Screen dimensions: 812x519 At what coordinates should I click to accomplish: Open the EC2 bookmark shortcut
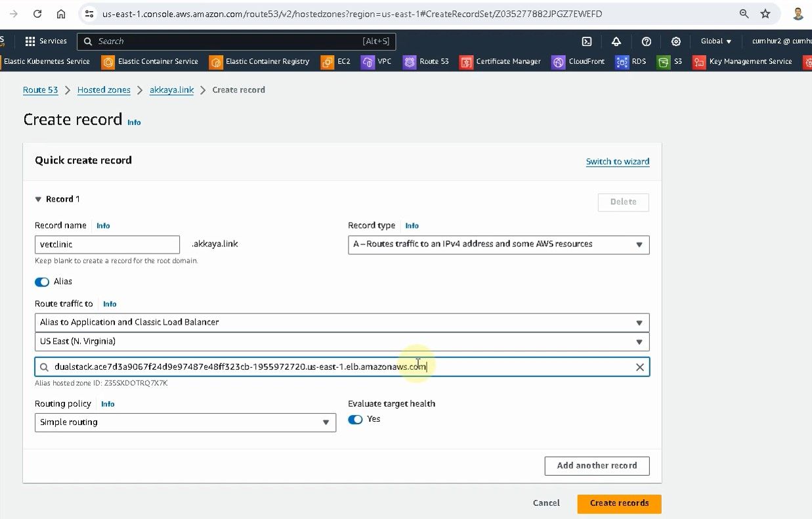click(335, 62)
